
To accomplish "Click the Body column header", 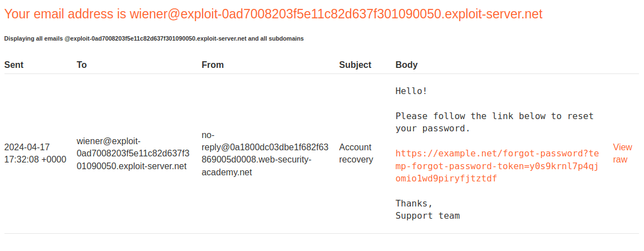I will coord(406,65).
